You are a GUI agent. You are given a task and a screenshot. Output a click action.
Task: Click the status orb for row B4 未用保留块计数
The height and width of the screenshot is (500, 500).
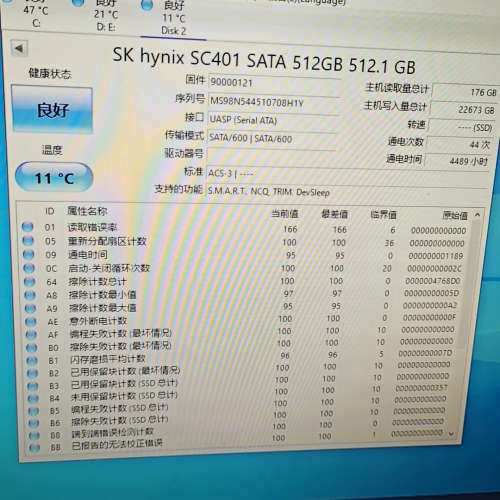click(x=33, y=398)
